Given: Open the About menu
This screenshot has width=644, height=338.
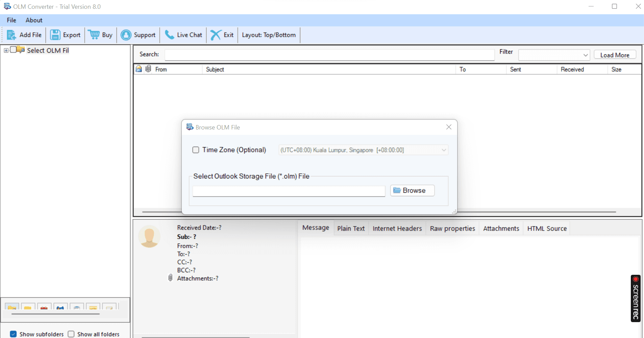Looking at the screenshot, I should (x=34, y=20).
